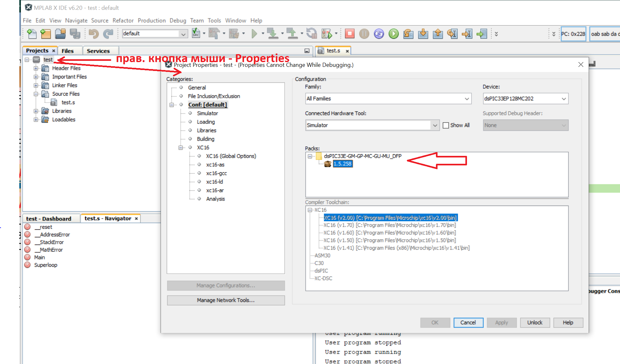Click the Run Project green triangle
Image resolution: width=620 pixels, height=364 pixels.
[x=254, y=33]
